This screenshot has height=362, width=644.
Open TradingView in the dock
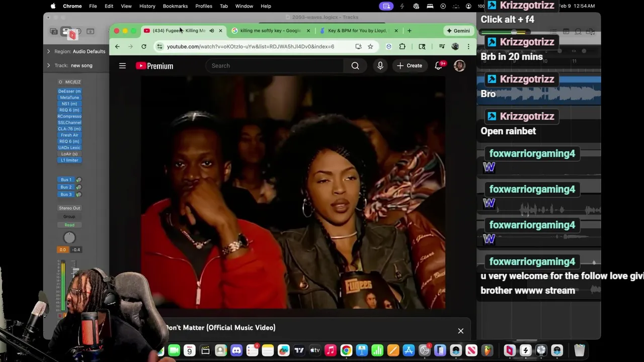(299, 350)
